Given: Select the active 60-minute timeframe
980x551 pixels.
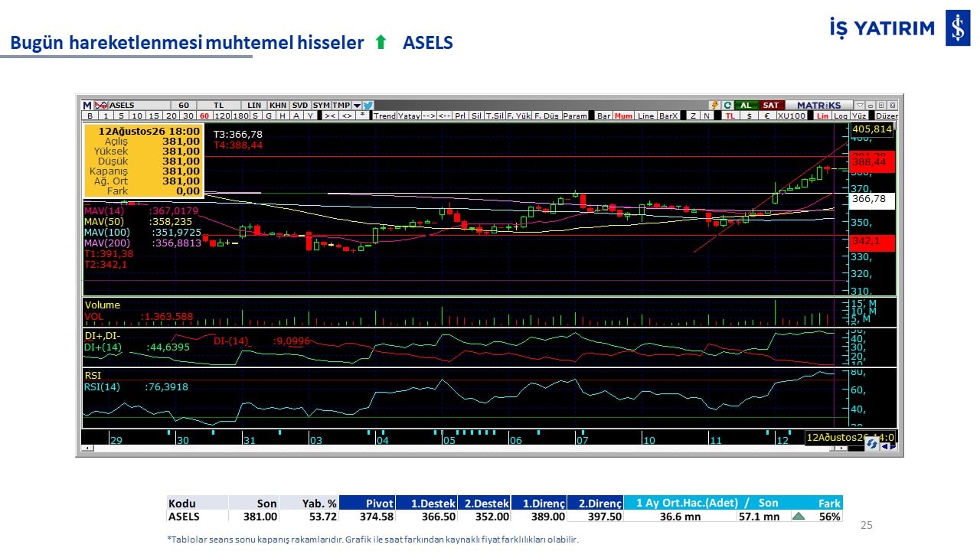Looking at the screenshot, I should click(x=204, y=116).
